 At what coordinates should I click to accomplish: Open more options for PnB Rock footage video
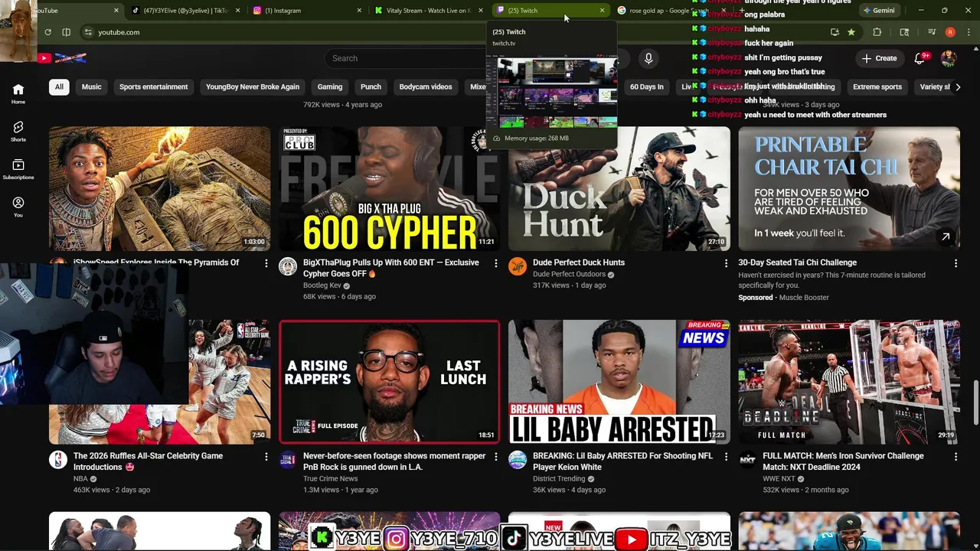click(496, 456)
